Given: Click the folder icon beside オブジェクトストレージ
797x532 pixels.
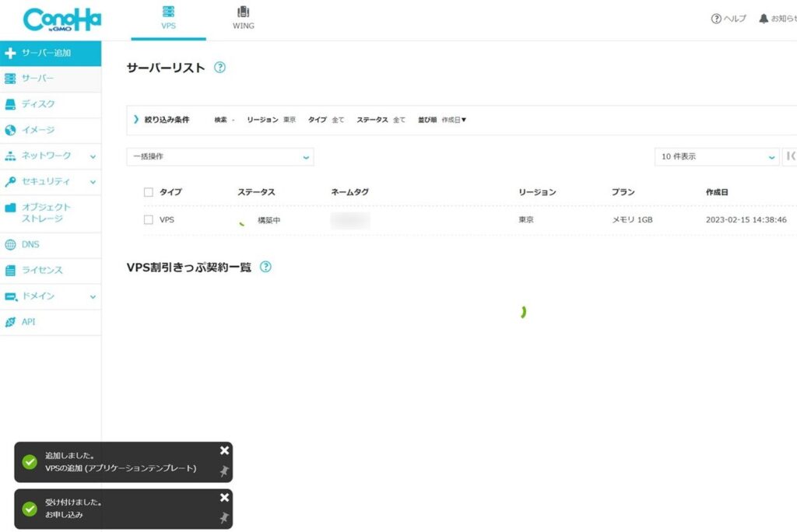Looking at the screenshot, I should [x=10, y=208].
